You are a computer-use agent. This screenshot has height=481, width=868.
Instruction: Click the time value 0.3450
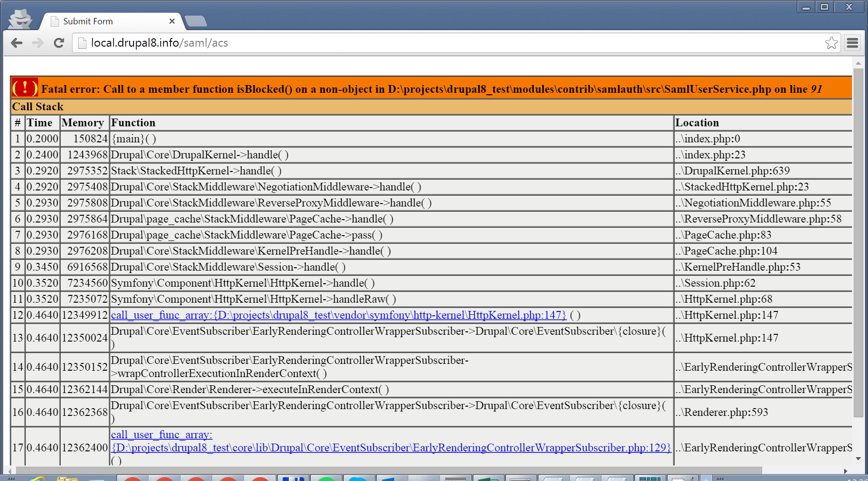[x=43, y=267]
